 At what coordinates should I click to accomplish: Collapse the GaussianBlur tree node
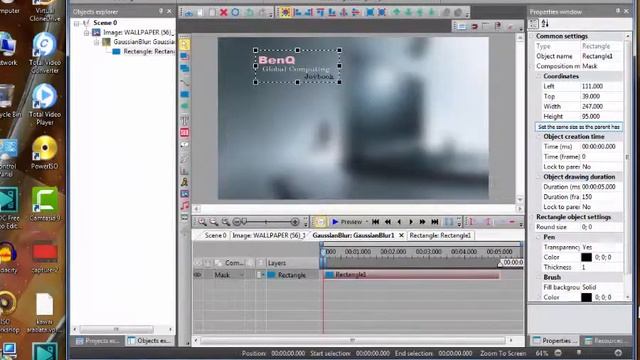coord(97,42)
